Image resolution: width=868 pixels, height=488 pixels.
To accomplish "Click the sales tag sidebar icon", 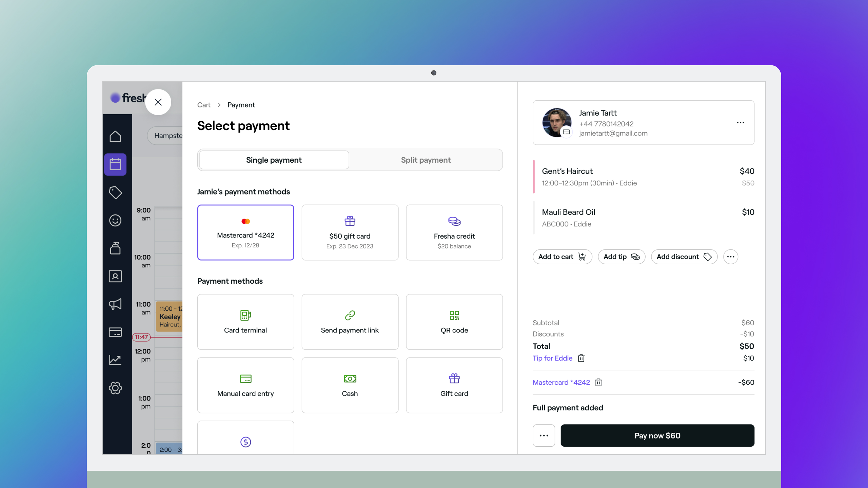I will pos(115,192).
